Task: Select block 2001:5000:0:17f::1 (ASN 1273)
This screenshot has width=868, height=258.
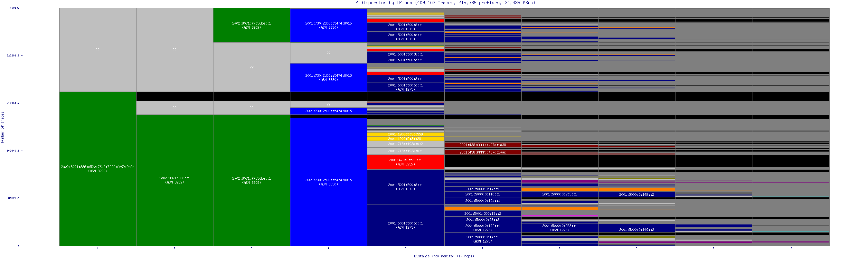Action: tap(483, 228)
